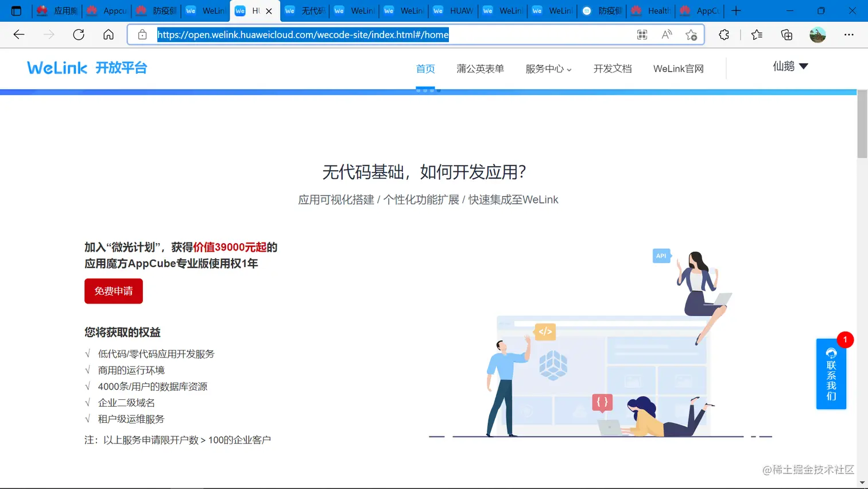Click the scrollbar down arrow
This screenshot has height=489, width=868.
pos(862,483)
